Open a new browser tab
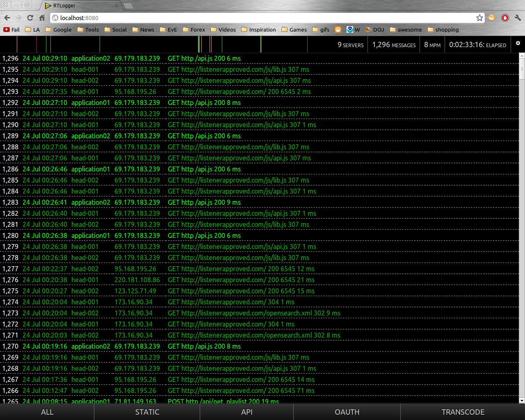 click(128, 6)
